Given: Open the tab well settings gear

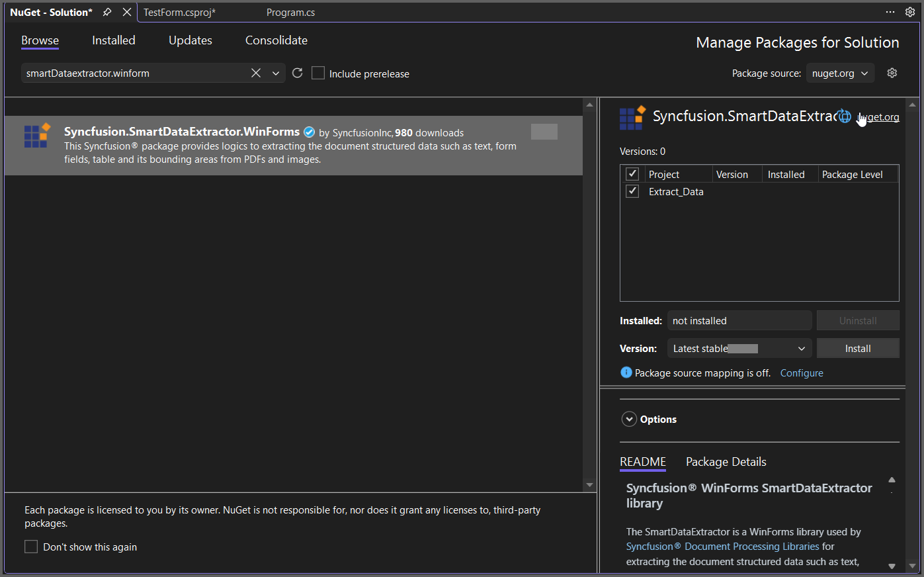Looking at the screenshot, I should (x=910, y=12).
